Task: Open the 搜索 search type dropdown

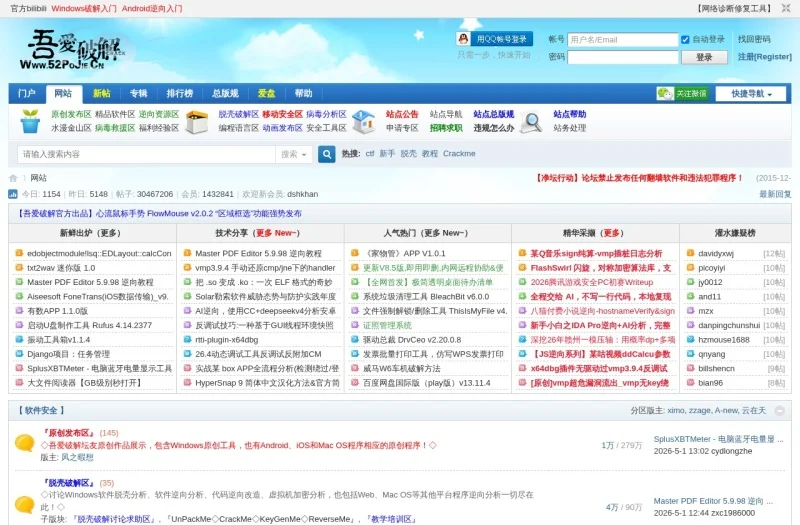Action: coord(294,154)
